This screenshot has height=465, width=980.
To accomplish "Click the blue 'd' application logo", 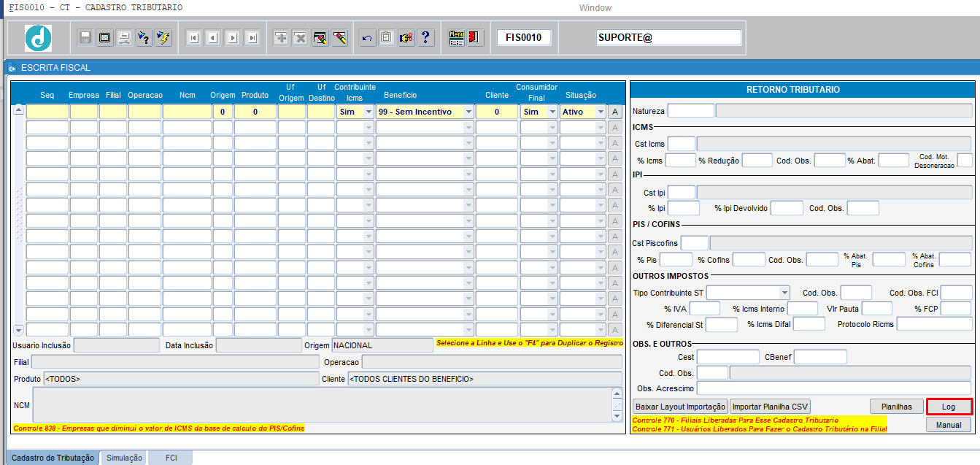I will coord(39,38).
